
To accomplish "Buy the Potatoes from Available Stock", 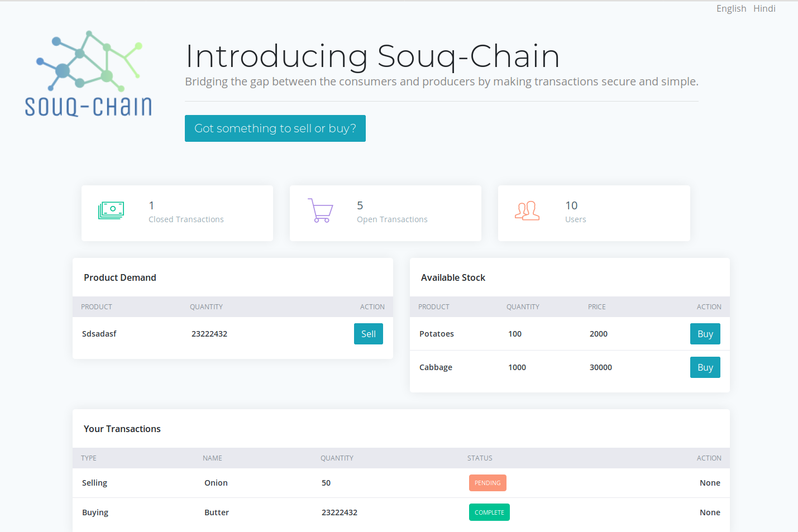I will tap(705, 333).
